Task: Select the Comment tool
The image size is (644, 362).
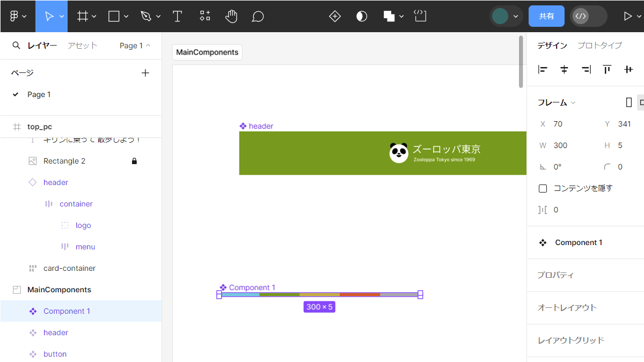Action: point(258,16)
